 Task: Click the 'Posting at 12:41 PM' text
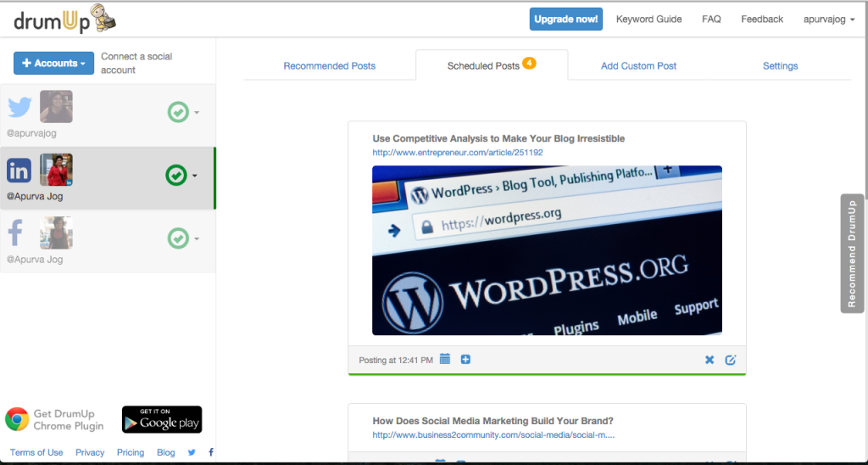(x=396, y=361)
